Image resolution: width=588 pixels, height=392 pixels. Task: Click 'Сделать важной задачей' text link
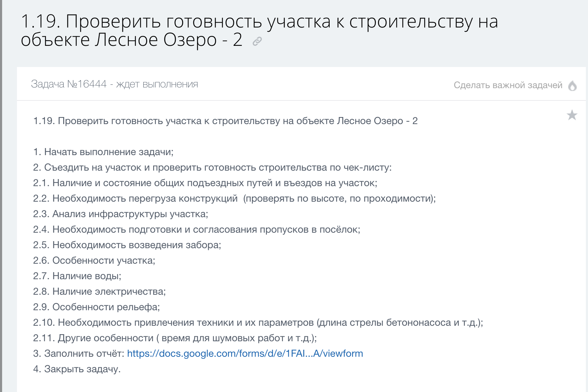pos(508,85)
